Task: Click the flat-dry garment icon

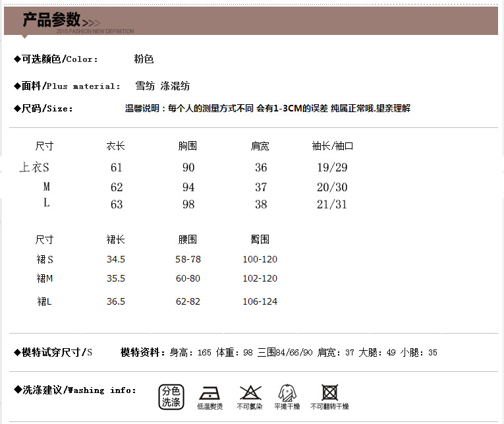Action: tap(287, 393)
